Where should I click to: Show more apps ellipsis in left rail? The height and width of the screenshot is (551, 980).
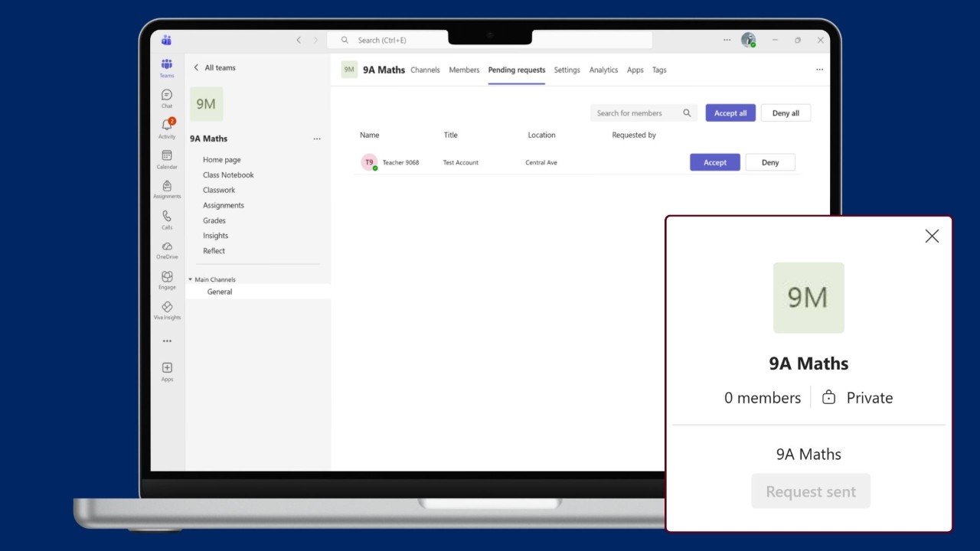click(166, 341)
